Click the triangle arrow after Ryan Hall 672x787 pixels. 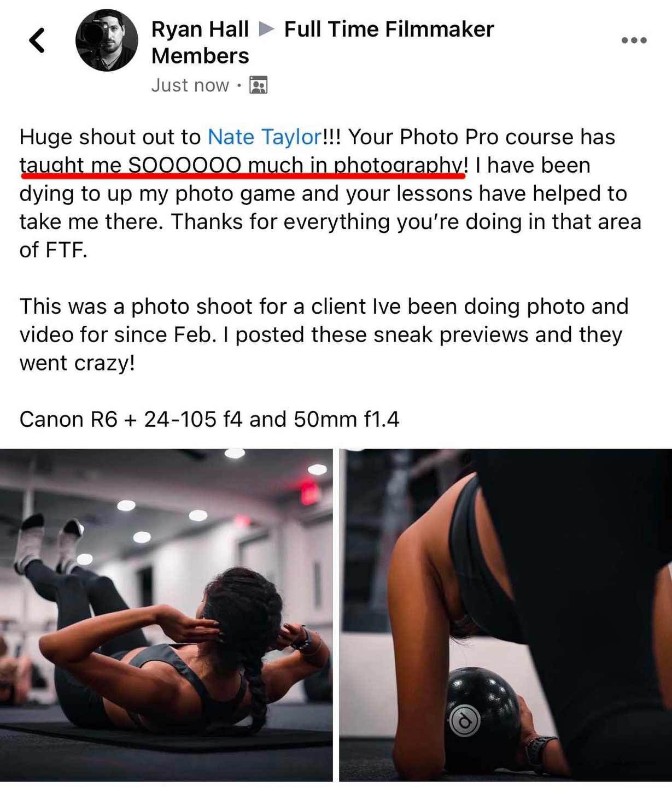[266, 28]
